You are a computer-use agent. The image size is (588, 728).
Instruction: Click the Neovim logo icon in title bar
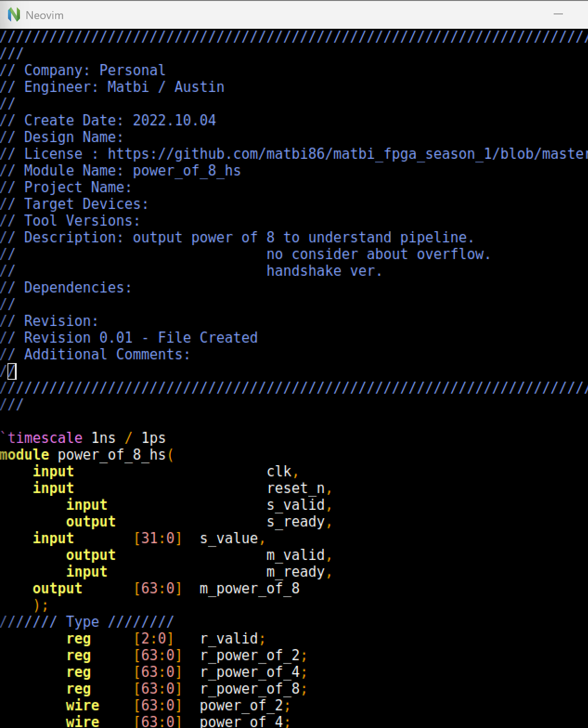[14, 15]
